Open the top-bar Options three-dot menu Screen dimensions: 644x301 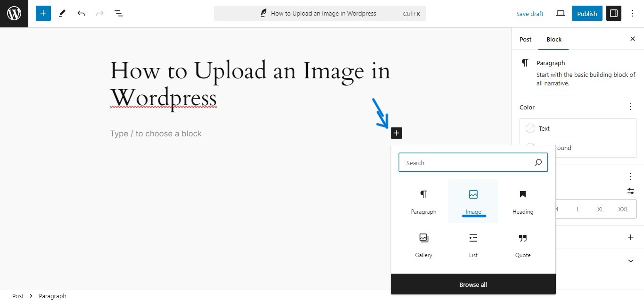(633, 14)
